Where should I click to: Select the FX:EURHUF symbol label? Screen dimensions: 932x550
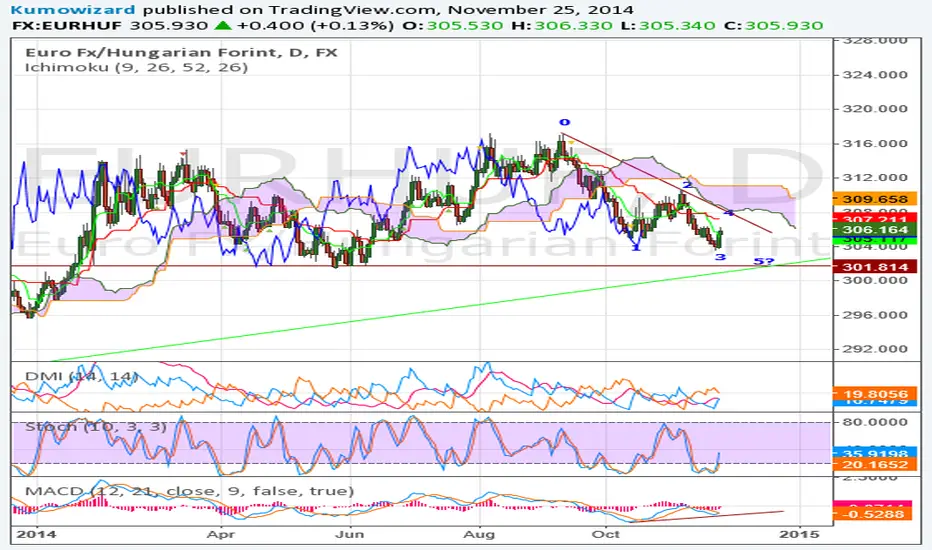click(66, 26)
